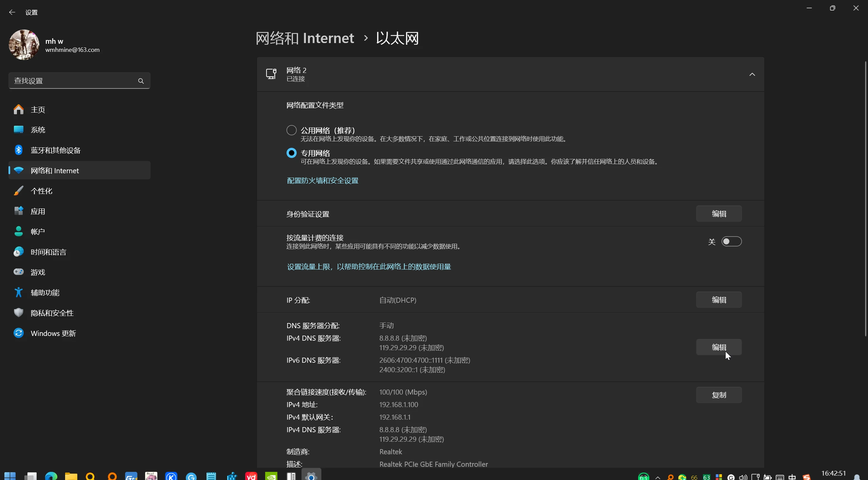Go back using the back arrow
Image resolution: width=868 pixels, height=480 pixels.
pyautogui.click(x=12, y=12)
